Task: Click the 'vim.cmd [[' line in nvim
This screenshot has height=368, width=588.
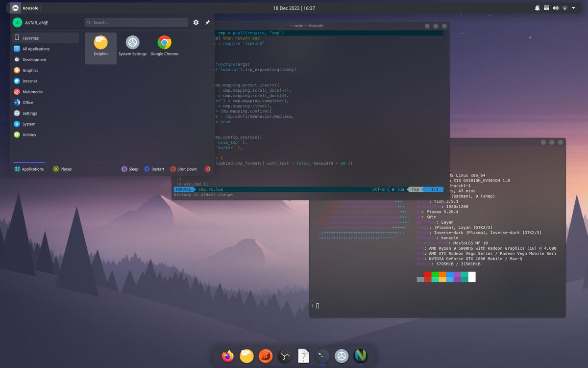Action: [196, 184]
